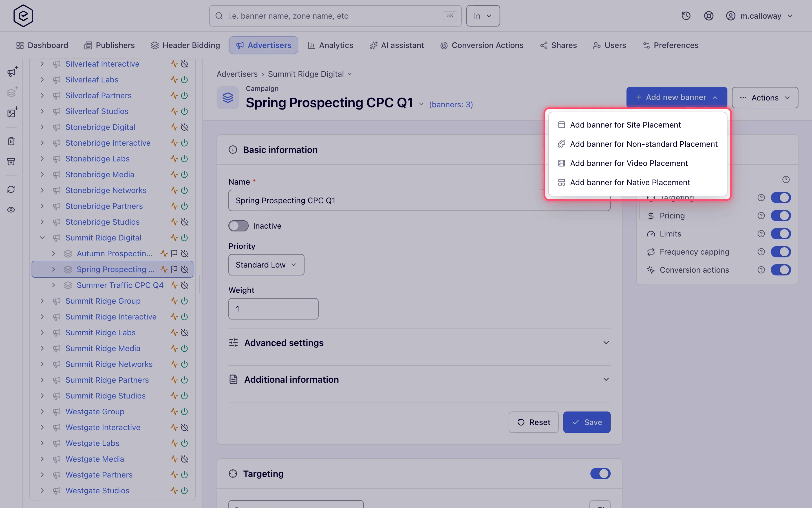The width and height of the screenshot is (812, 508).
Task: Click the alarm-off icon for Westgate Media
Action: [x=184, y=459]
